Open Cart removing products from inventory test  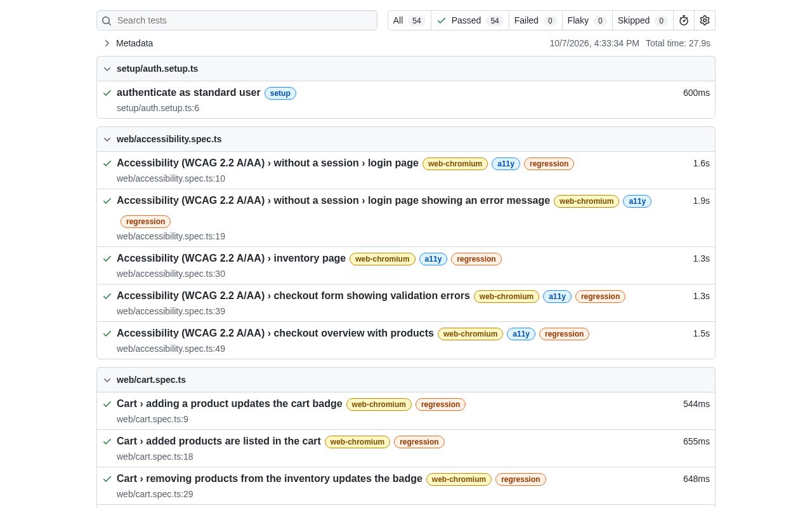(x=270, y=479)
